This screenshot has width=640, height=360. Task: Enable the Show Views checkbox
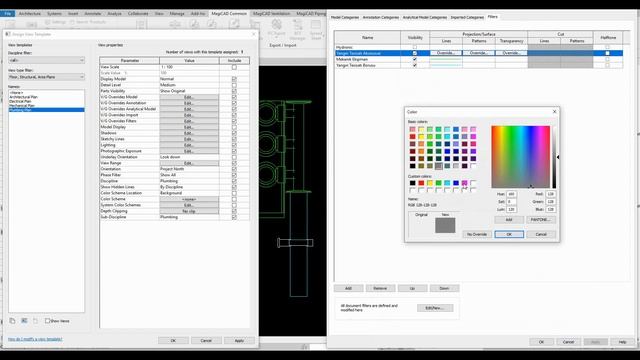pyautogui.click(x=47, y=321)
